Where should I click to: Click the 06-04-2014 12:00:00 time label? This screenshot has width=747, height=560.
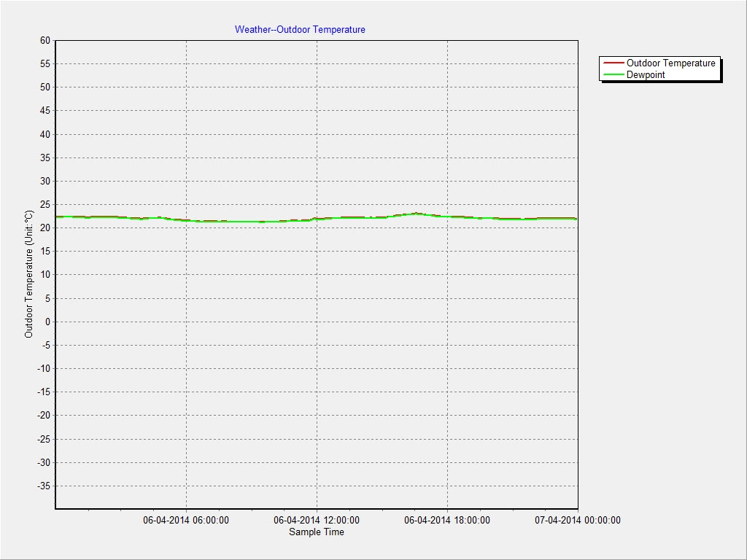point(317,520)
